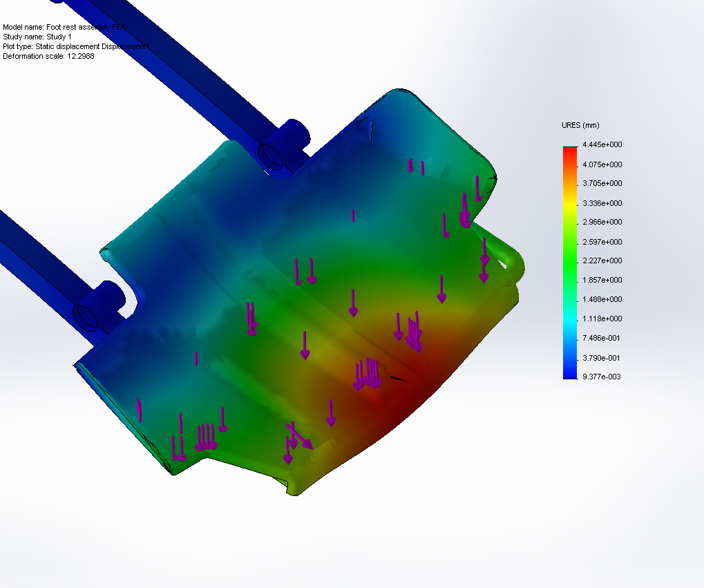Select the cluster of load arrows at center

coord(366,373)
